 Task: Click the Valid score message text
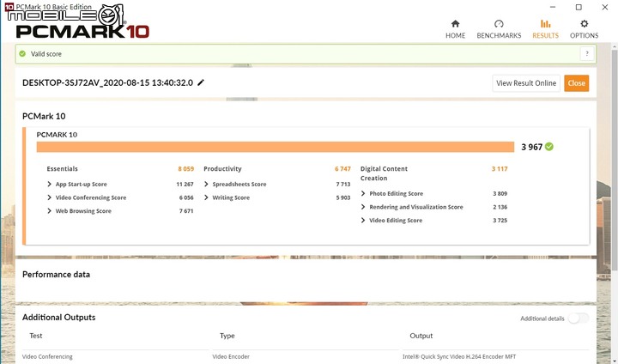[46, 54]
